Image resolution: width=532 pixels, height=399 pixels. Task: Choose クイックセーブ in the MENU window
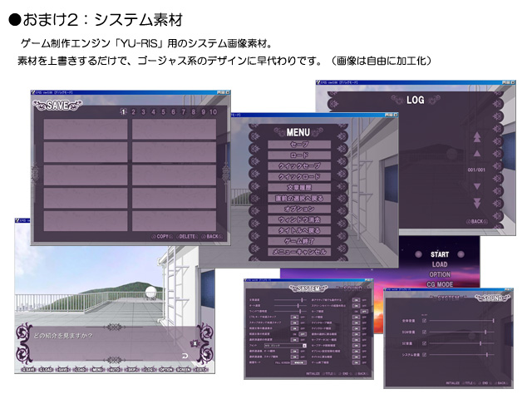tap(299, 166)
